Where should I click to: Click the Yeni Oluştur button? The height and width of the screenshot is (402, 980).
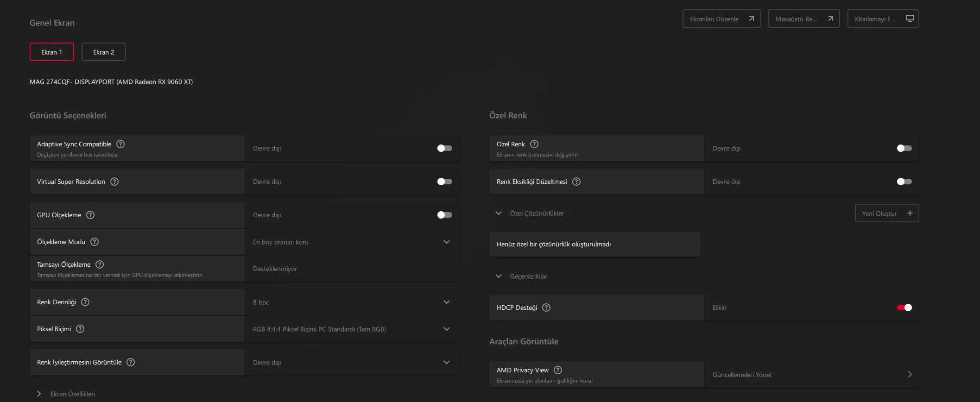(886, 214)
